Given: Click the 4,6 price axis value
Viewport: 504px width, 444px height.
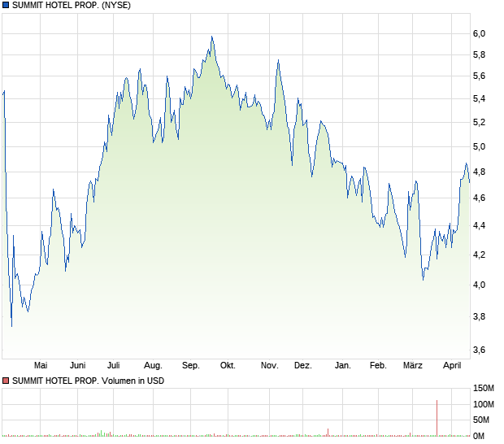Looking at the screenshot, I should pyautogui.click(x=479, y=198).
